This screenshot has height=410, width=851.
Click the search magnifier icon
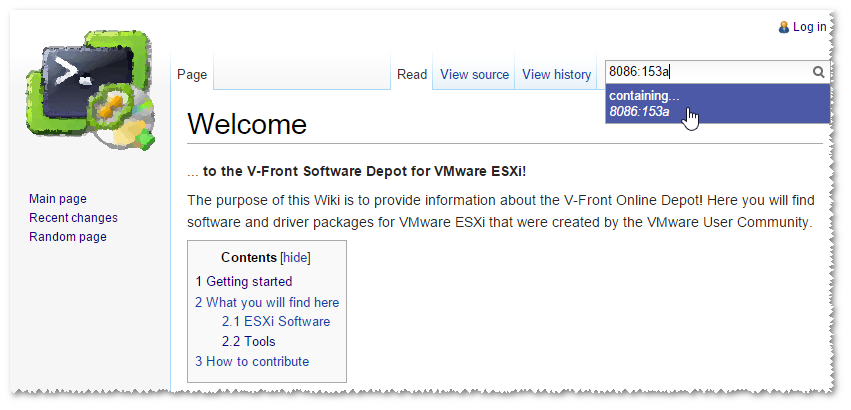click(x=818, y=72)
